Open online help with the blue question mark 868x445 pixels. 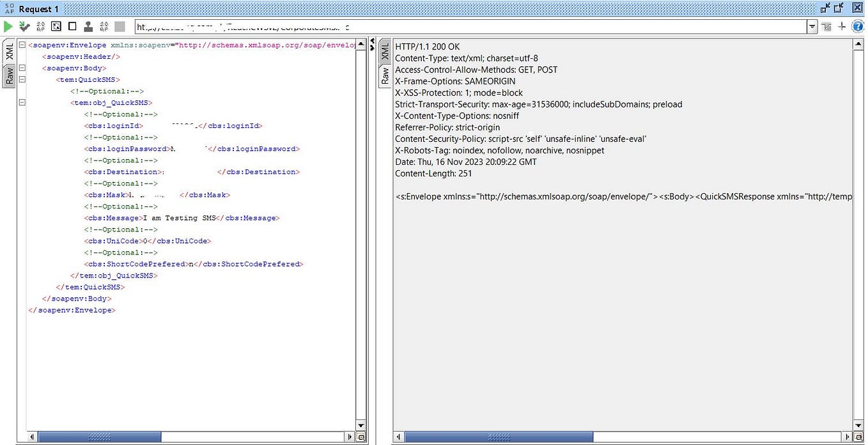[858, 27]
